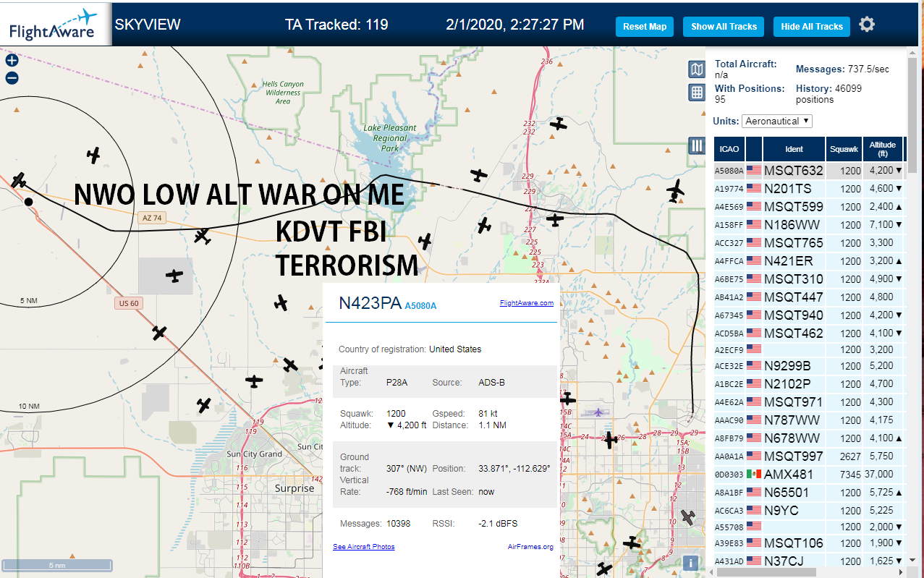Select the N678WW aircraft row

point(809,438)
